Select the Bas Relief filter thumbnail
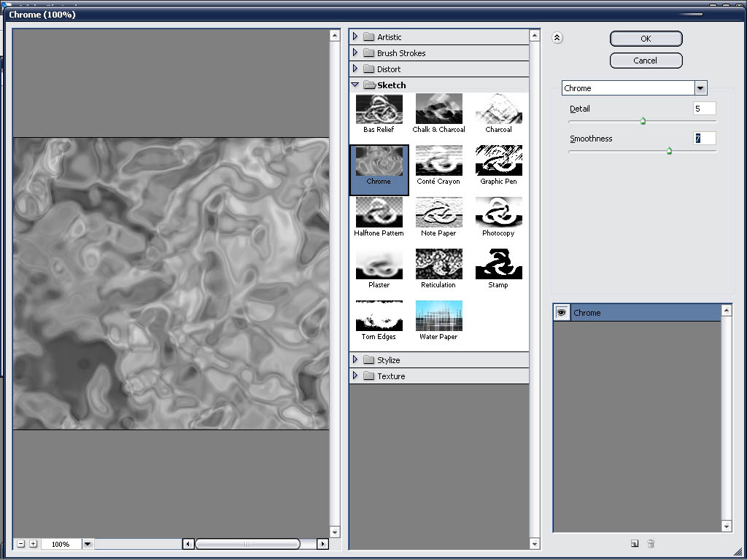The width and height of the screenshot is (747, 560). (379, 109)
